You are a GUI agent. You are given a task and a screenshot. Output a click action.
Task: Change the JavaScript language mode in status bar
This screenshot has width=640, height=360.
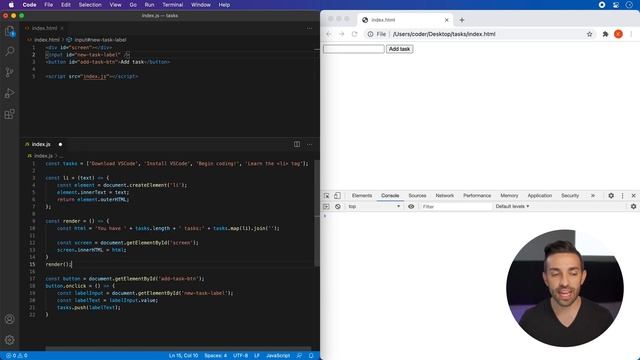[x=278, y=356]
